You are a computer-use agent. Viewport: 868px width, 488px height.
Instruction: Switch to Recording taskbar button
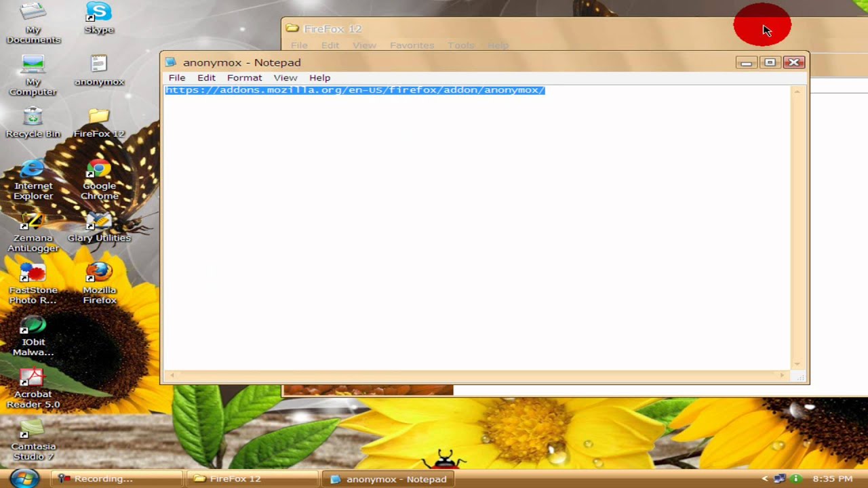117,479
